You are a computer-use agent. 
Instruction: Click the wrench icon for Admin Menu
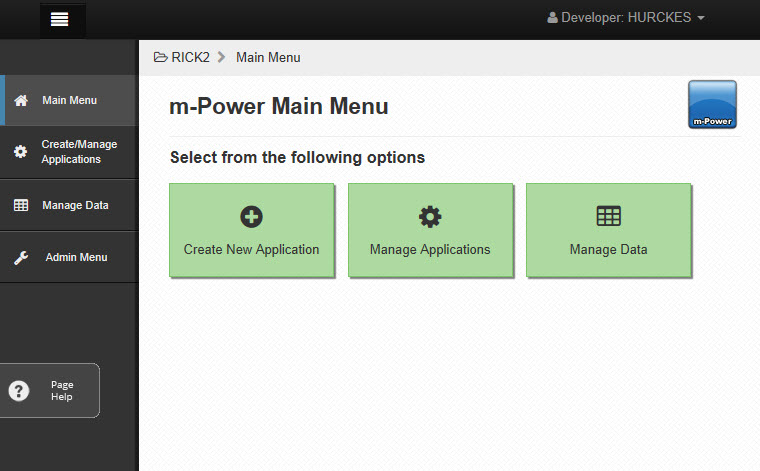21,257
